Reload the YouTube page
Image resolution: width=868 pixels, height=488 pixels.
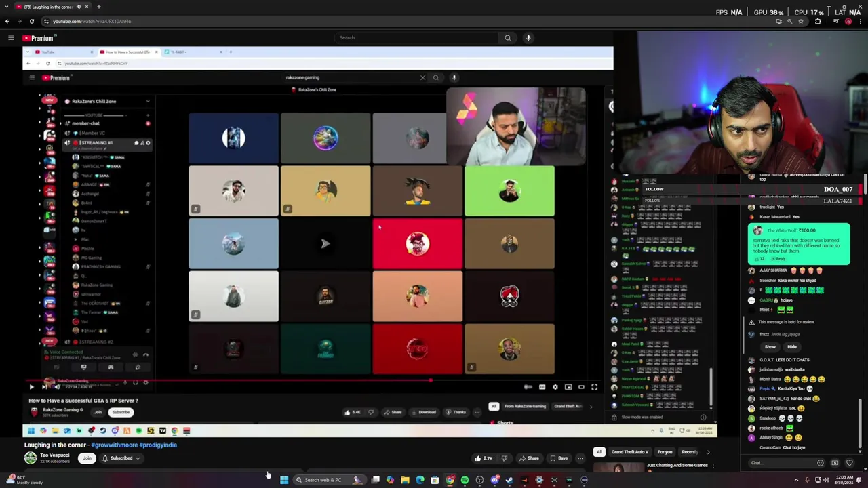[31, 21]
